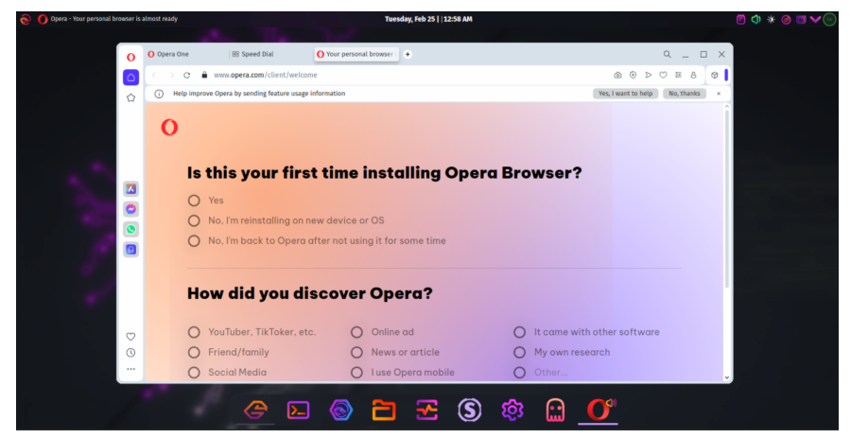Click the address bar URL field
868x438 pixels.
tap(378, 75)
